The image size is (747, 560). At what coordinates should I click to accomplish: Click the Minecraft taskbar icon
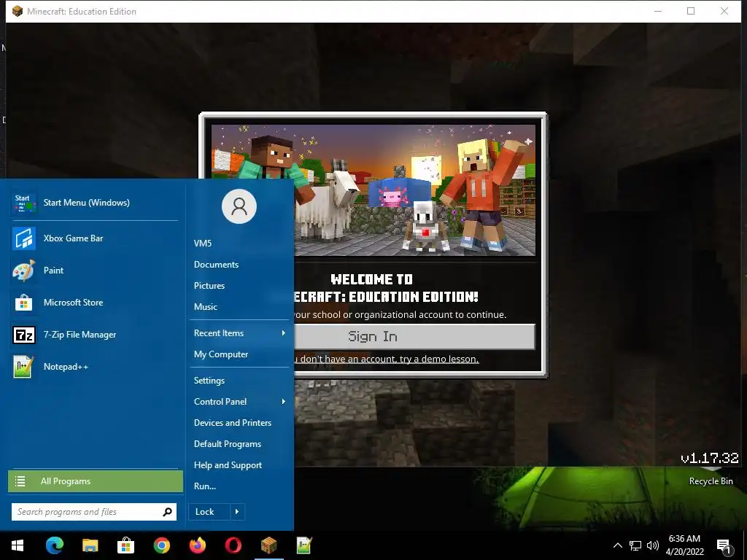click(268, 545)
